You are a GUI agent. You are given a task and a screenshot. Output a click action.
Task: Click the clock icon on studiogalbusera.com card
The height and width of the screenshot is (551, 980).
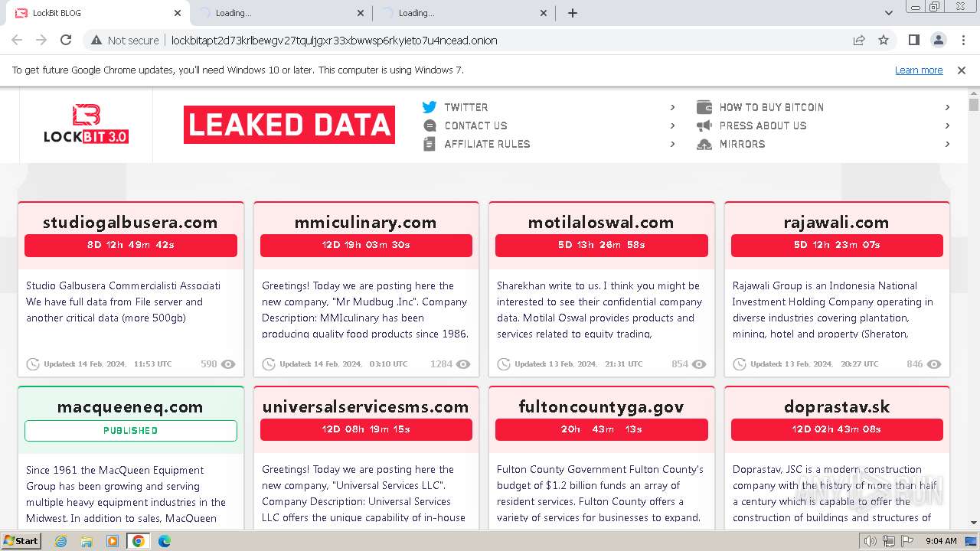point(33,364)
